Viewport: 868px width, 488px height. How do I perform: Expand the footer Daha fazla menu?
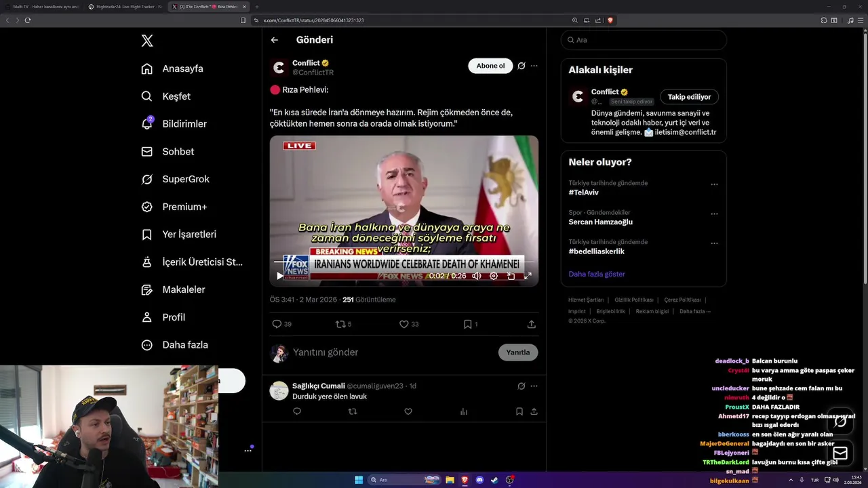695,311
